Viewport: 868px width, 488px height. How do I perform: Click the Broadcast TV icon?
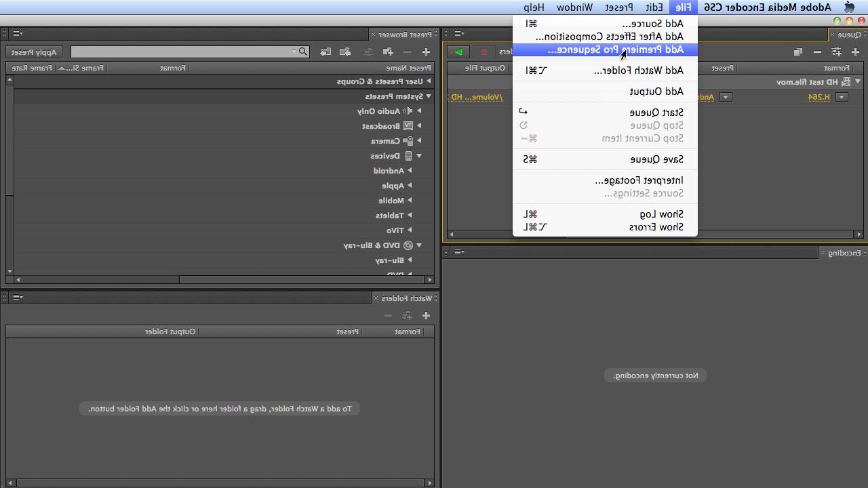point(408,126)
